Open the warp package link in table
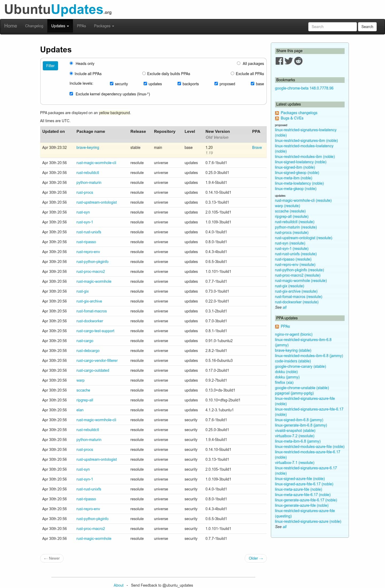The image size is (385, 588). tap(80, 380)
